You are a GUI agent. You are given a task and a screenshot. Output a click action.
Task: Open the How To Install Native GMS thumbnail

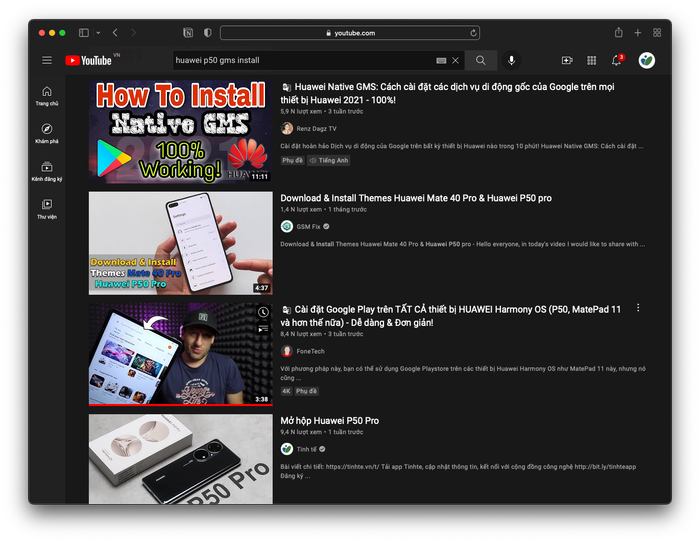180,132
